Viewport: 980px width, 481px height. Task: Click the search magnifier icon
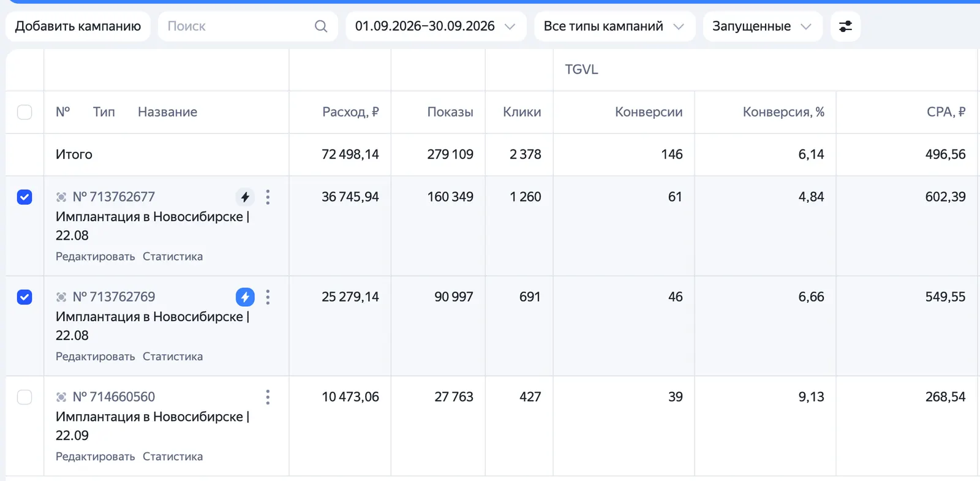pyautogui.click(x=321, y=26)
